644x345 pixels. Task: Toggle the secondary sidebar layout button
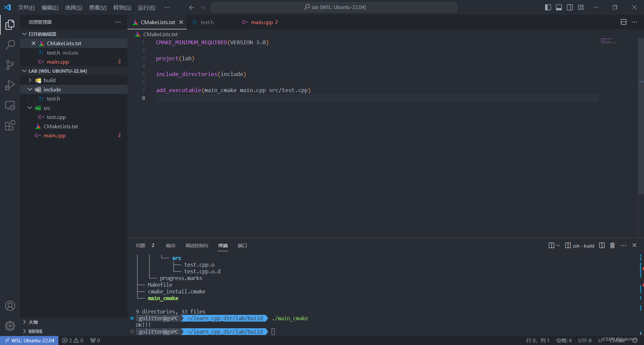pos(570,7)
